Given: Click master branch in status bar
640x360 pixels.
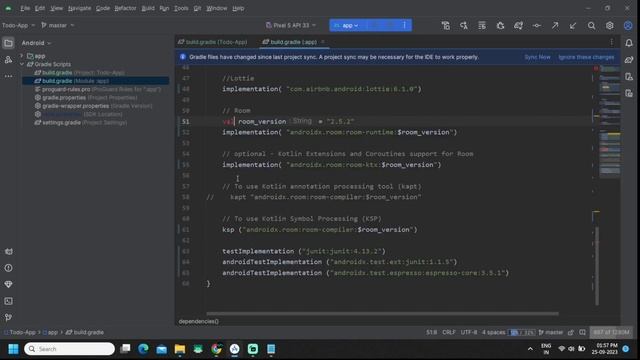Looking at the screenshot, I should pos(551,332).
